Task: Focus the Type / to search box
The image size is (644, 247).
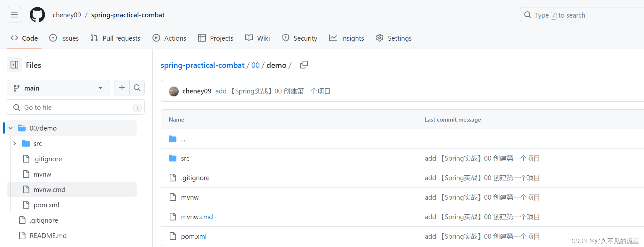Action: pos(582,15)
